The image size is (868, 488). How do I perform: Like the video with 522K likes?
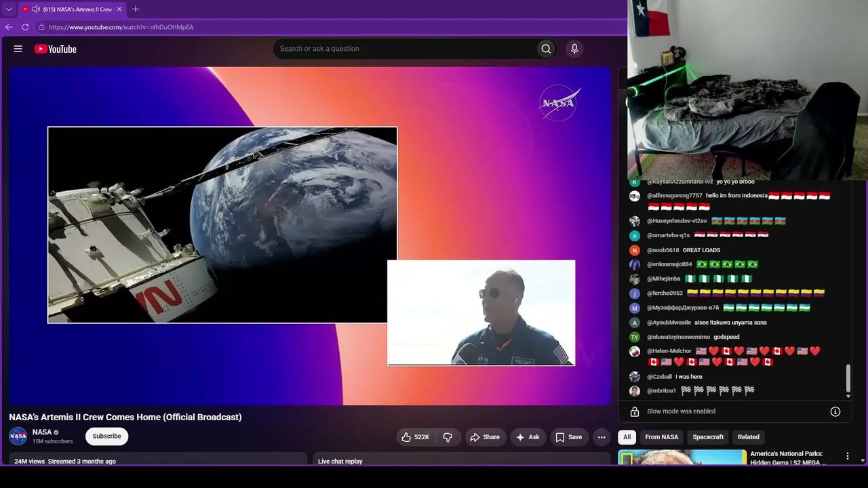coord(416,437)
